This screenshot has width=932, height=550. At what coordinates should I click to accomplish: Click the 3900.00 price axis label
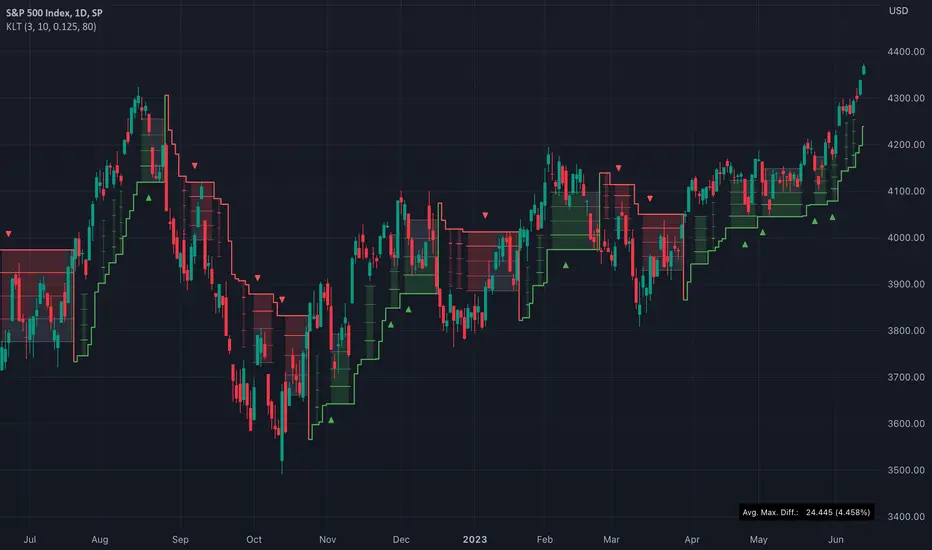(906, 284)
